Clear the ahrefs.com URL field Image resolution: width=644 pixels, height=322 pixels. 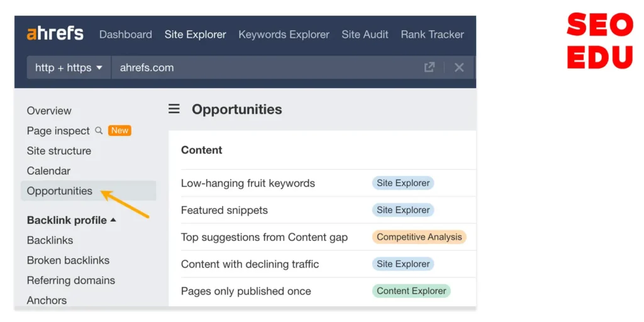tap(459, 67)
